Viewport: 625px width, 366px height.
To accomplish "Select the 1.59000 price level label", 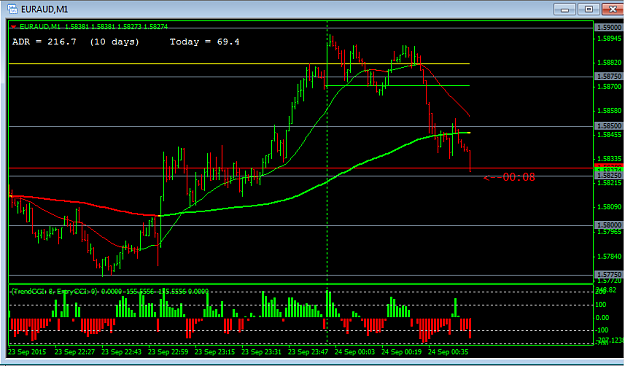I will [x=609, y=28].
